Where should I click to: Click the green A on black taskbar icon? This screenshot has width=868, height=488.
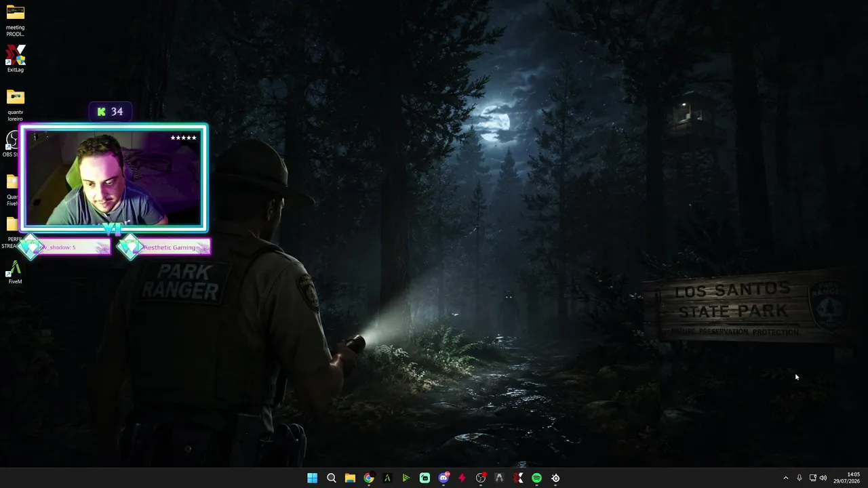coord(387,478)
